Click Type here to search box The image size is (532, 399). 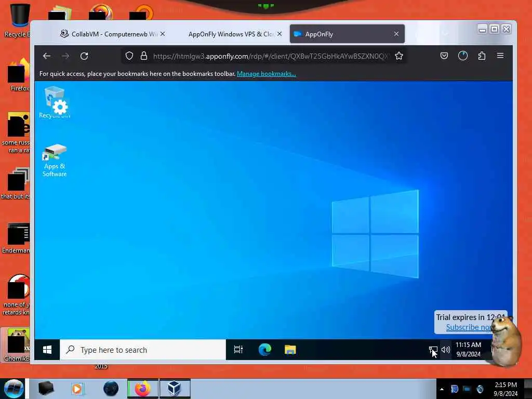(x=143, y=350)
